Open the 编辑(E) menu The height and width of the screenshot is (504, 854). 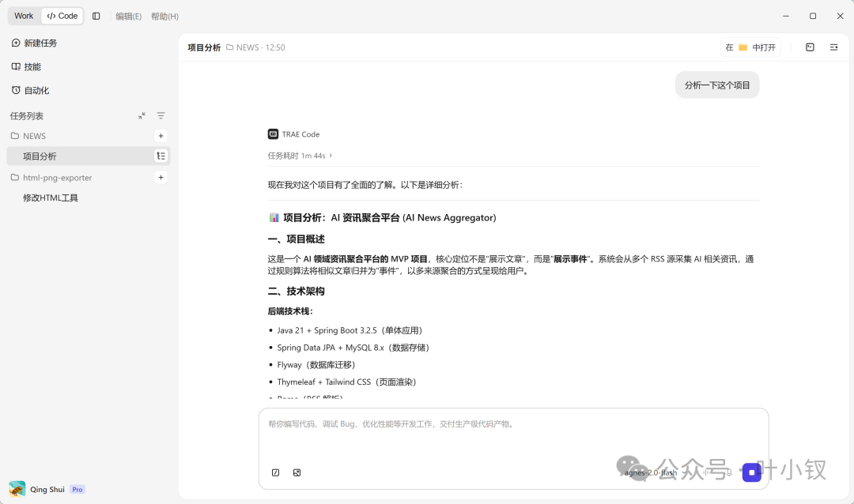tap(129, 17)
